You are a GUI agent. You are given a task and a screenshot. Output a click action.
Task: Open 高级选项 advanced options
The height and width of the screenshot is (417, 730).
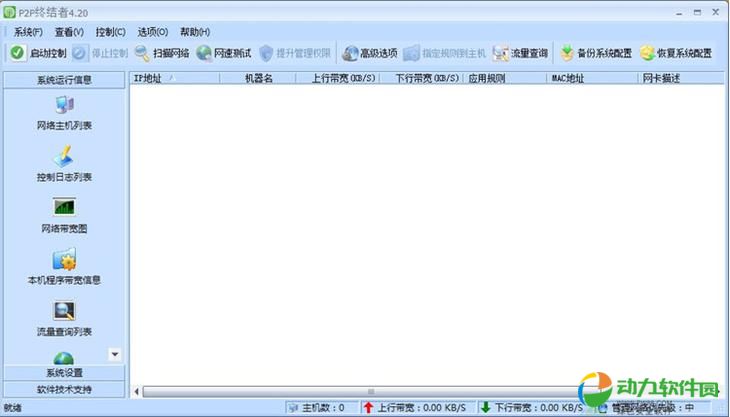click(350, 53)
